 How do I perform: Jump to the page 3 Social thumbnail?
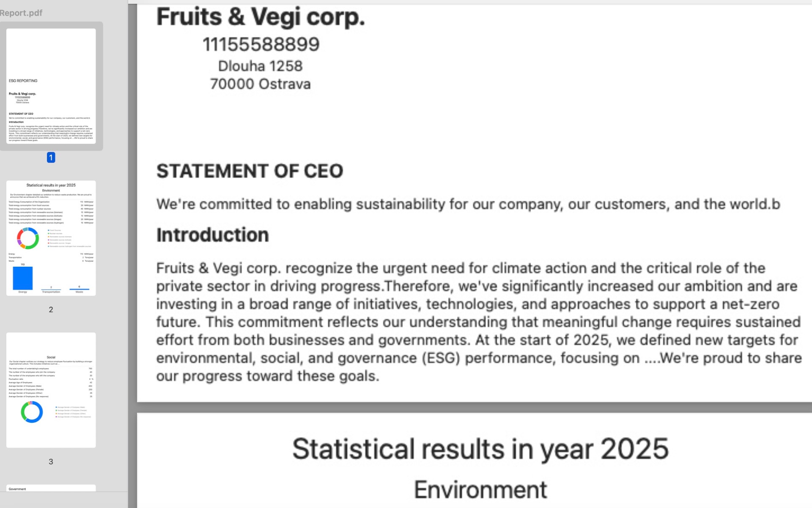click(x=51, y=389)
